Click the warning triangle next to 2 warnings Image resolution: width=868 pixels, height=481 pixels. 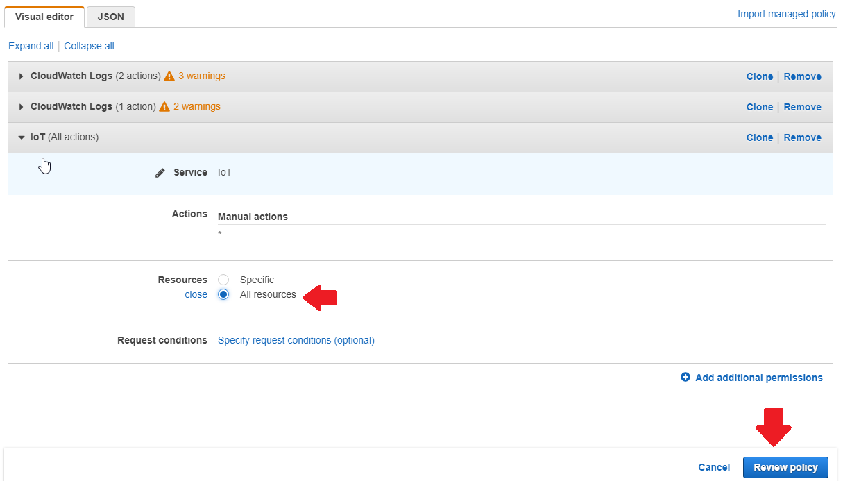click(x=164, y=107)
